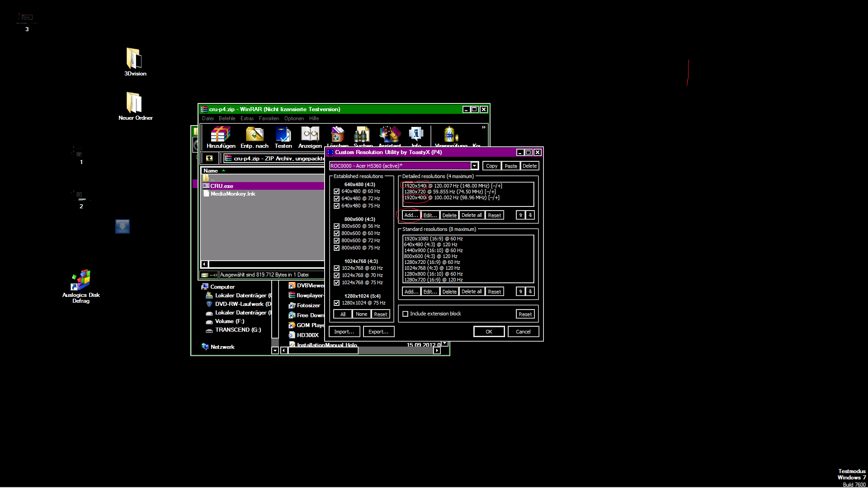
Task: Click the Export... button
Action: [x=378, y=332]
